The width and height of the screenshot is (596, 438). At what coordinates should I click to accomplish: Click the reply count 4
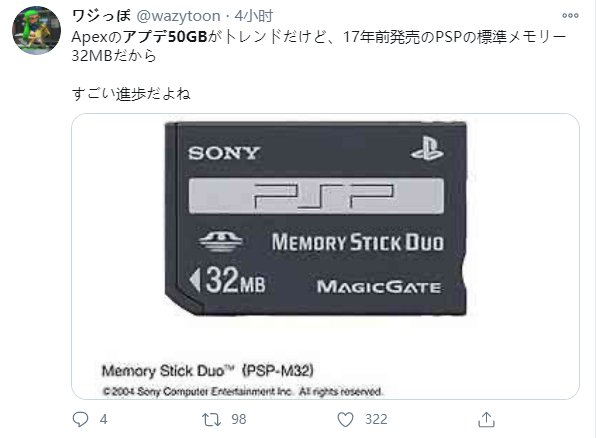[103, 419]
